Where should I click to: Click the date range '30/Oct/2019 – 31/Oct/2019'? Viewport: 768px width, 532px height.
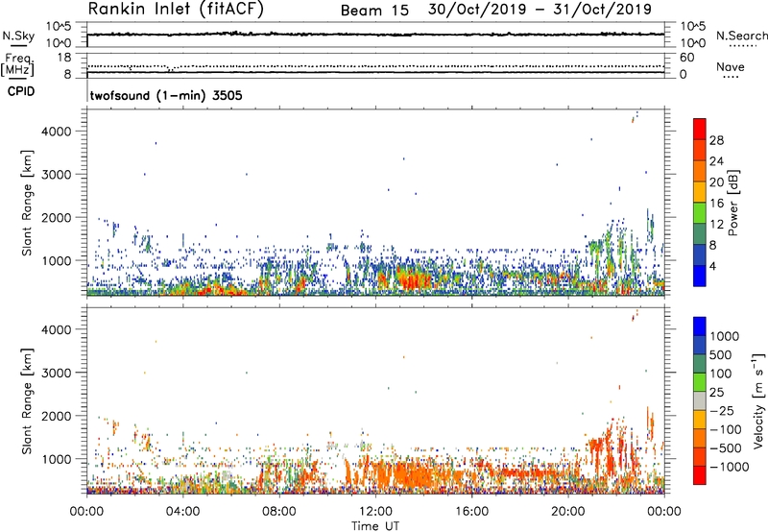(540, 10)
